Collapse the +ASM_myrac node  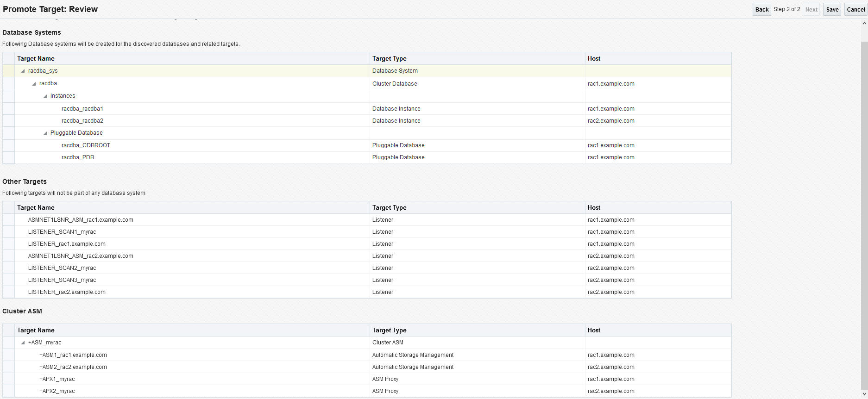click(23, 343)
